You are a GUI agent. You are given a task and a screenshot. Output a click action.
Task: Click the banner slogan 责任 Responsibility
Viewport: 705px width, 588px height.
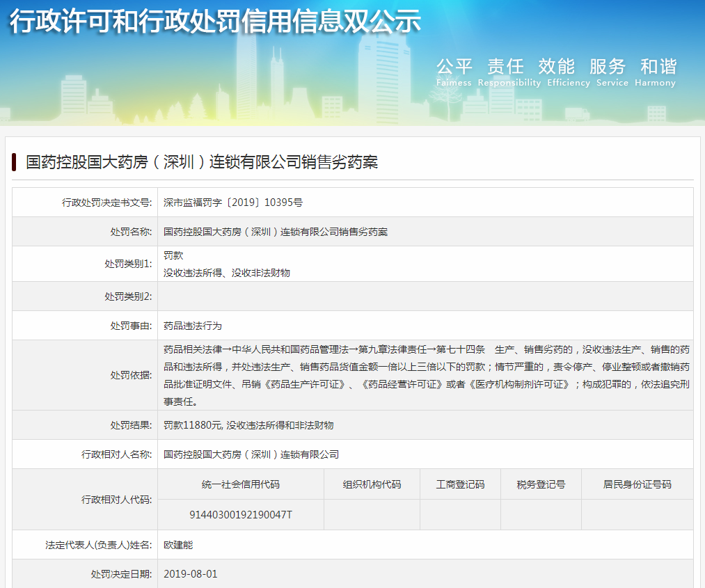click(509, 72)
